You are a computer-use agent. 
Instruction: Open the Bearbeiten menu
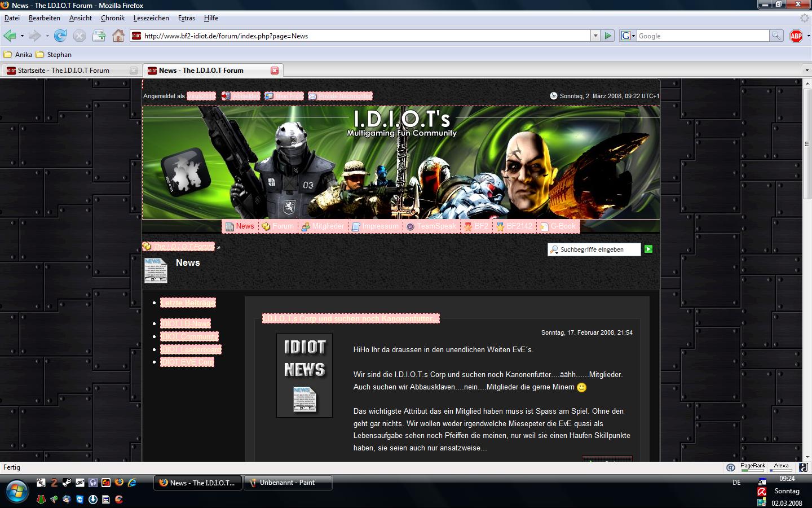tap(44, 18)
